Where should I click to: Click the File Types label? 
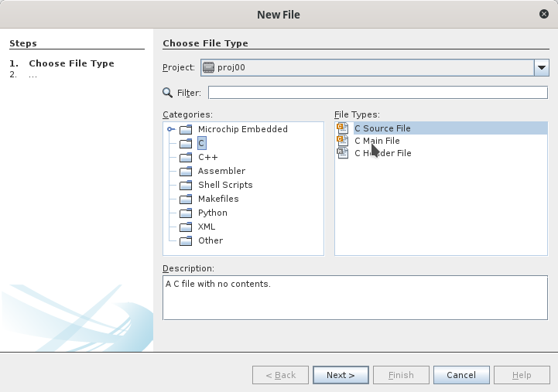(x=357, y=114)
